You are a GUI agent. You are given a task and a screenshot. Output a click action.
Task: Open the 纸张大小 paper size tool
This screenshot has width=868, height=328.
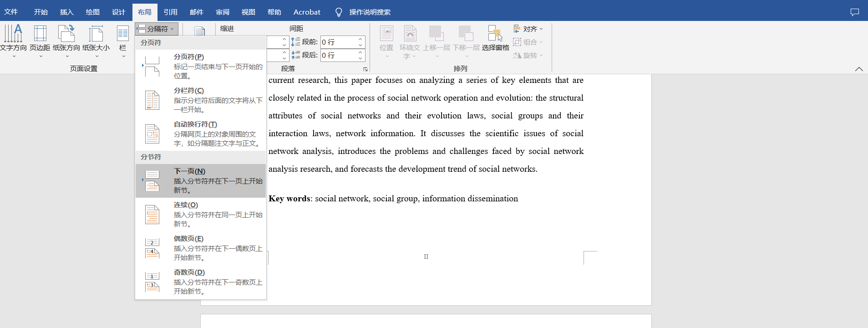coord(96,41)
